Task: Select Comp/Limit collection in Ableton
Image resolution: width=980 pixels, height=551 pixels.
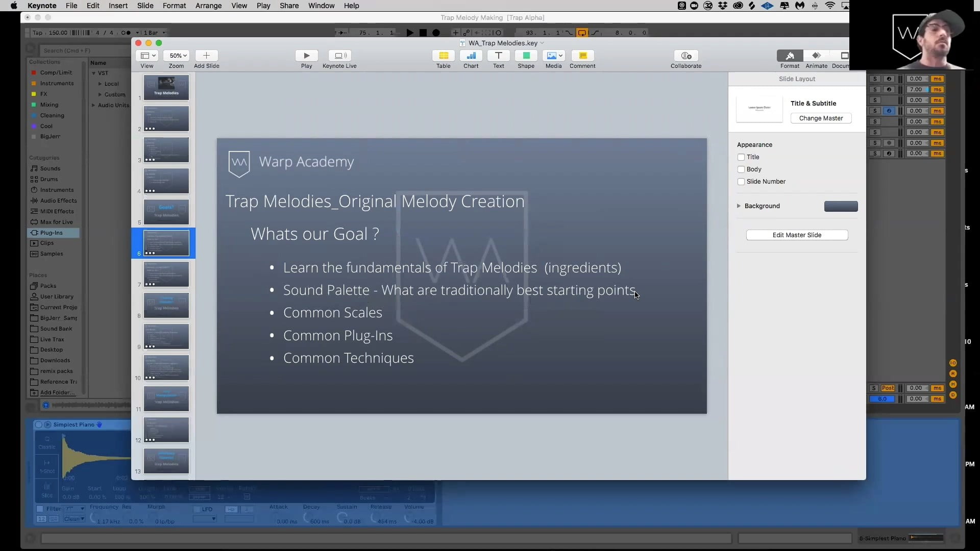Action: pos(56,72)
